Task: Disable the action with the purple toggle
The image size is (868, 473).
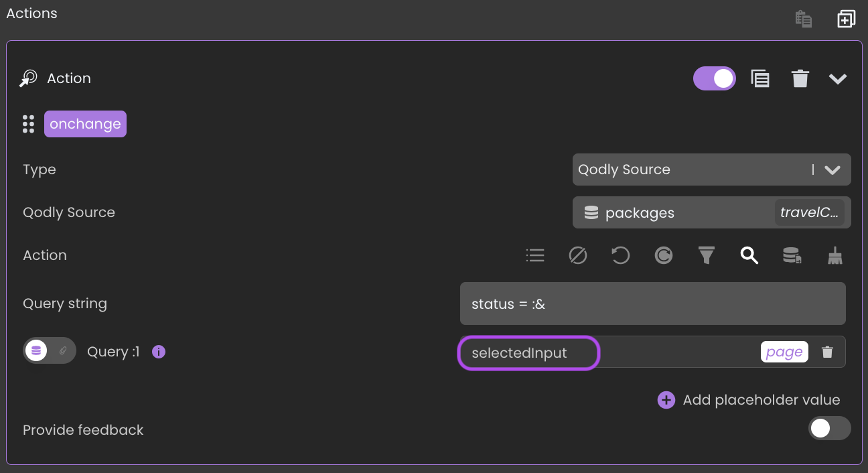Action: click(x=714, y=78)
